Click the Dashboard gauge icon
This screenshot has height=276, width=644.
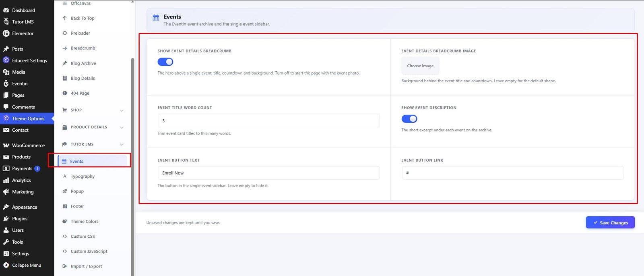[x=6, y=10]
